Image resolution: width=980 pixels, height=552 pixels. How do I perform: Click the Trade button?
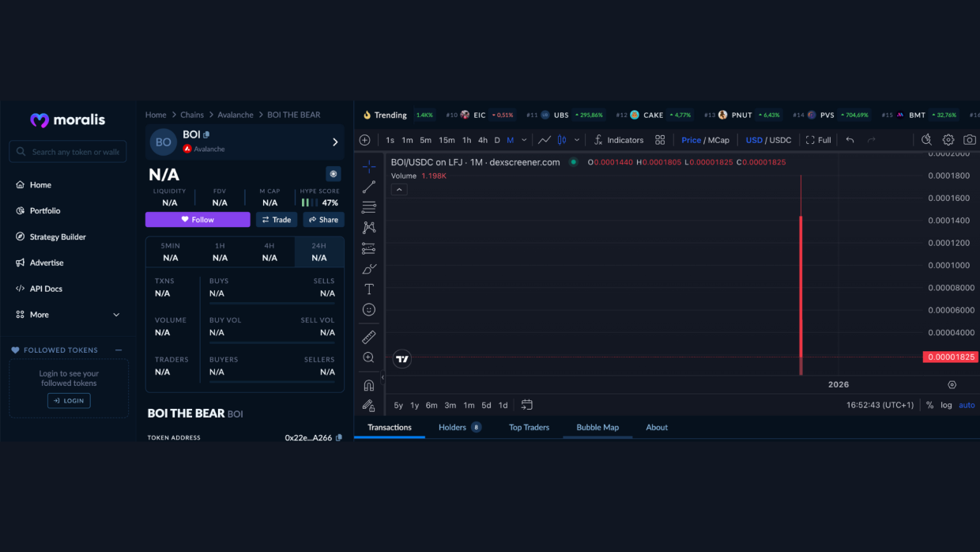277,220
